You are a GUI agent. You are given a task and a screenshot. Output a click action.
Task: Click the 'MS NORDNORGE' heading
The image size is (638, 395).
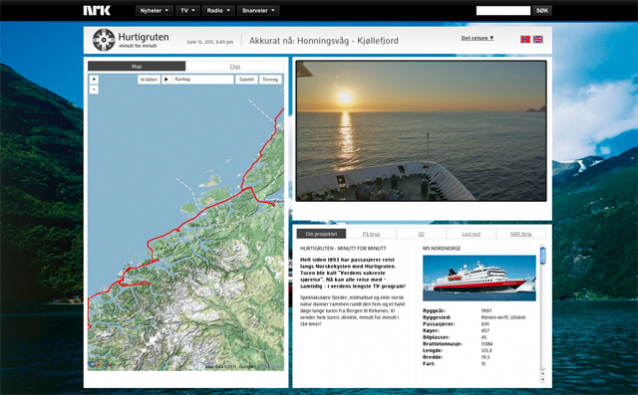click(441, 248)
